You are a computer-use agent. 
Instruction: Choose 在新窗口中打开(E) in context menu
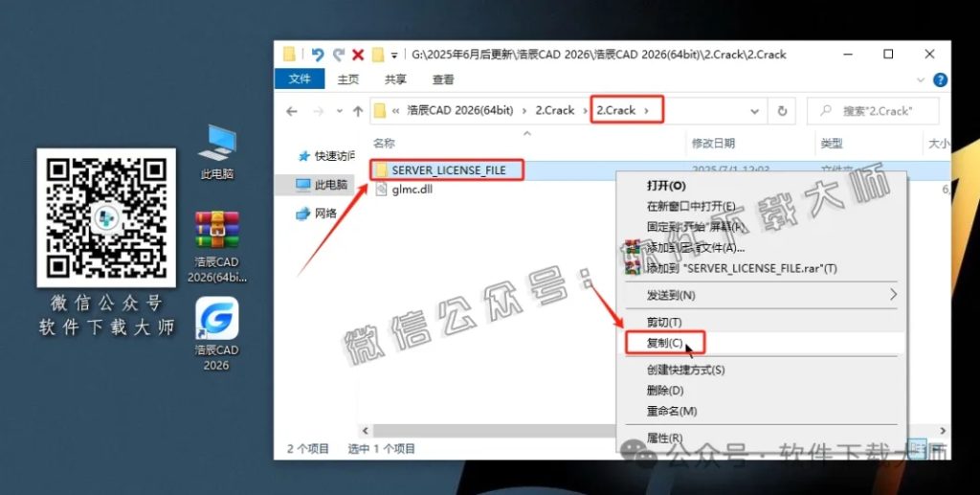click(761, 206)
